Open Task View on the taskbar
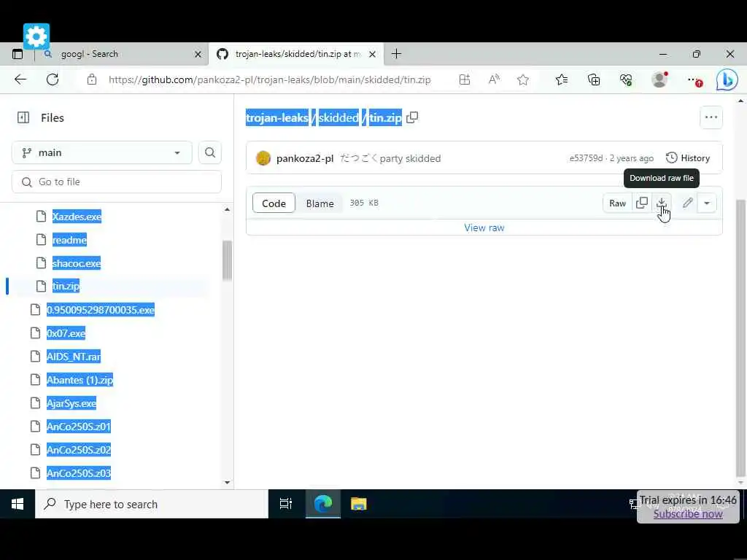 [x=286, y=504]
